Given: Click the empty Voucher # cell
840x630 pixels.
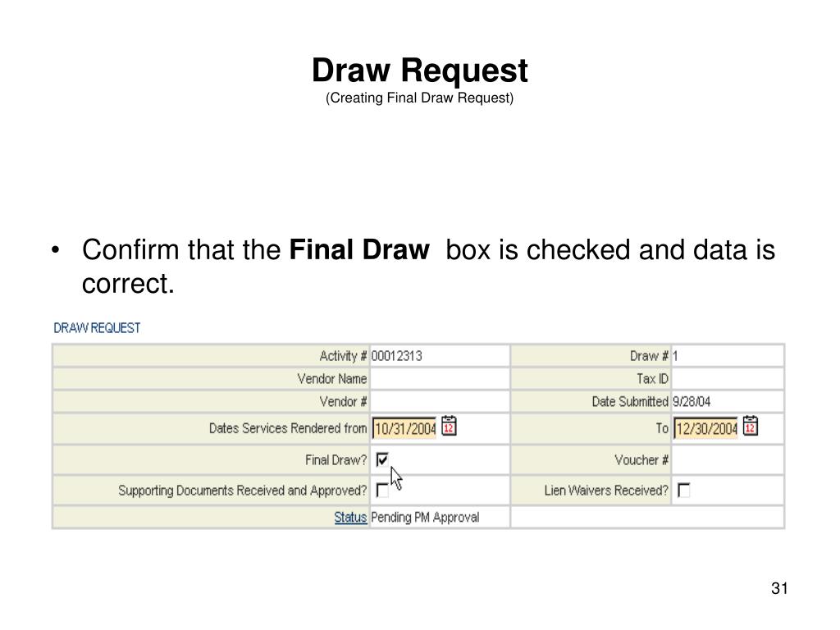Looking at the screenshot, I should pyautogui.click(x=727, y=459).
